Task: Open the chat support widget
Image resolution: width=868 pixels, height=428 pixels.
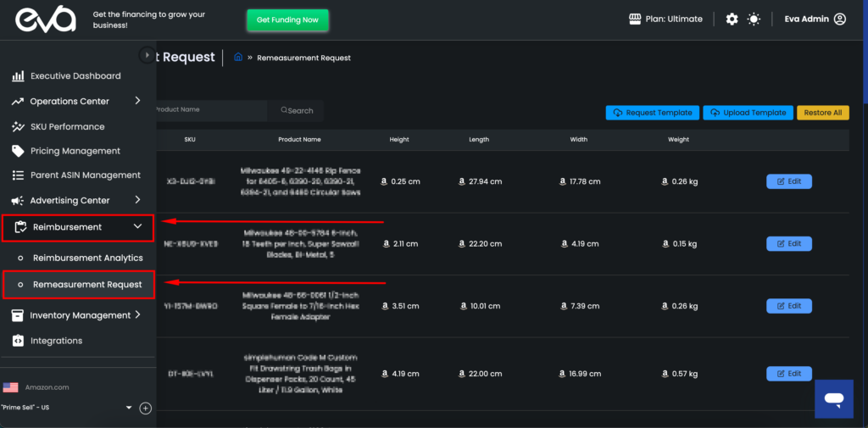Action: click(834, 398)
